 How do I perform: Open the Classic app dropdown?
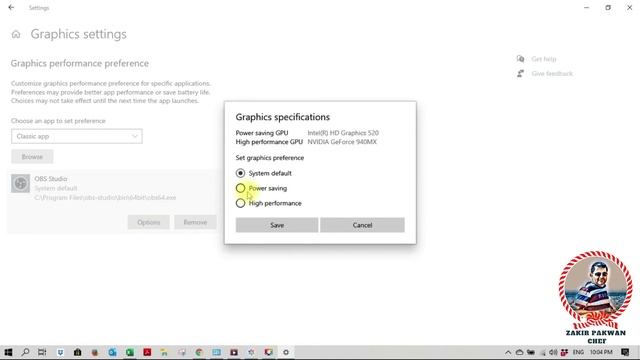point(77,136)
